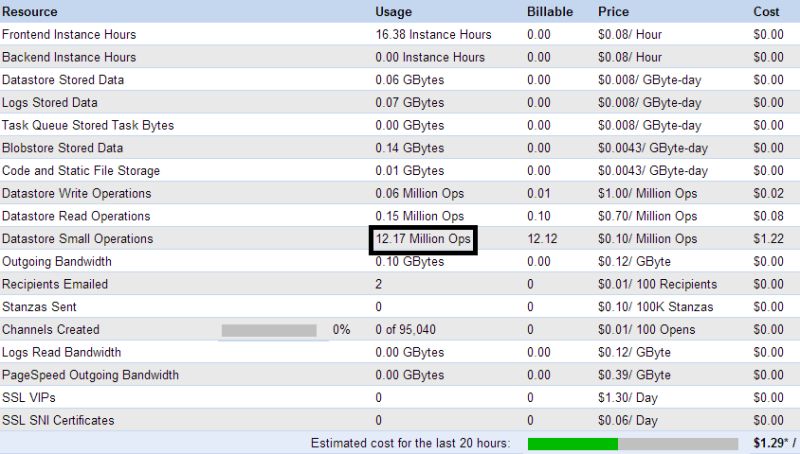
Task: Click the 16.38 Instance Hours usage value
Action: pyautogui.click(x=433, y=35)
